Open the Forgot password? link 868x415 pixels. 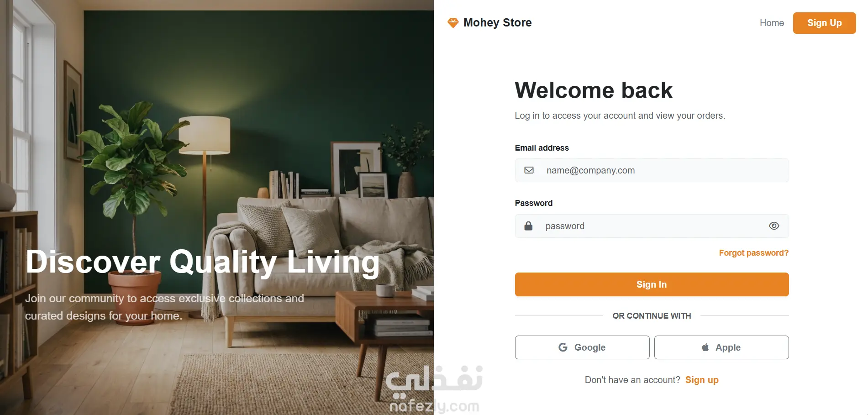753,253
